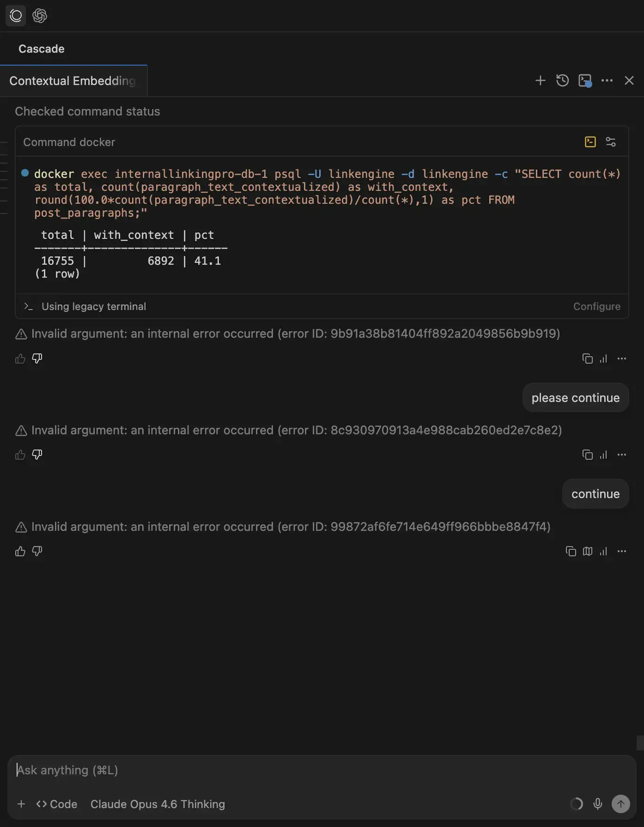
Task: Open more options for error 8c930970 response
Action: 622,455
